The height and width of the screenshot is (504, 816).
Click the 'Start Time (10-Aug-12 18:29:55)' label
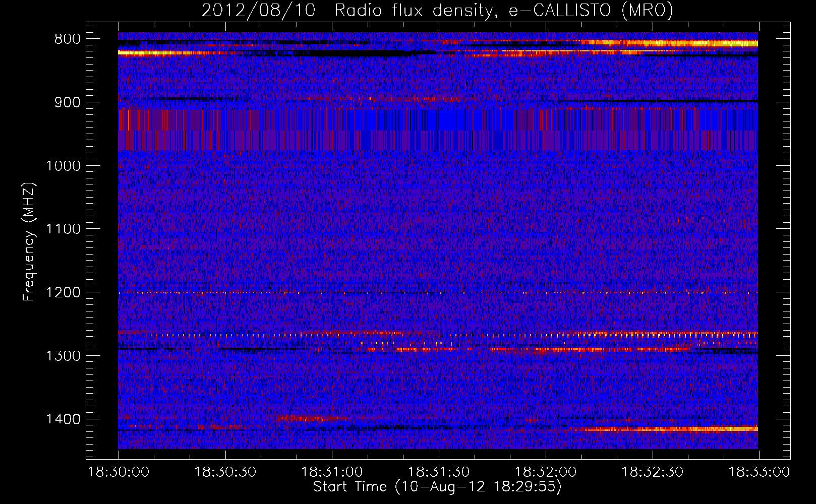click(x=437, y=487)
